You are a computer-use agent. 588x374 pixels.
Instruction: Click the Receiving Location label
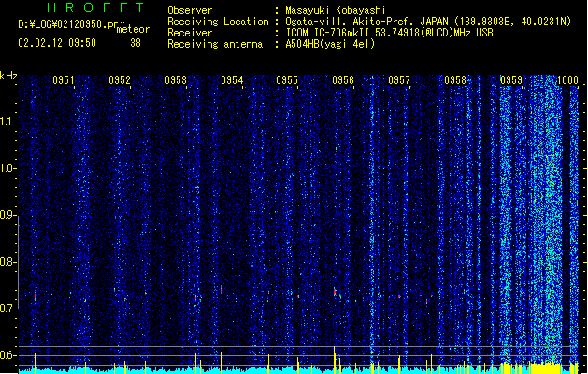click(x=218, y=22)
